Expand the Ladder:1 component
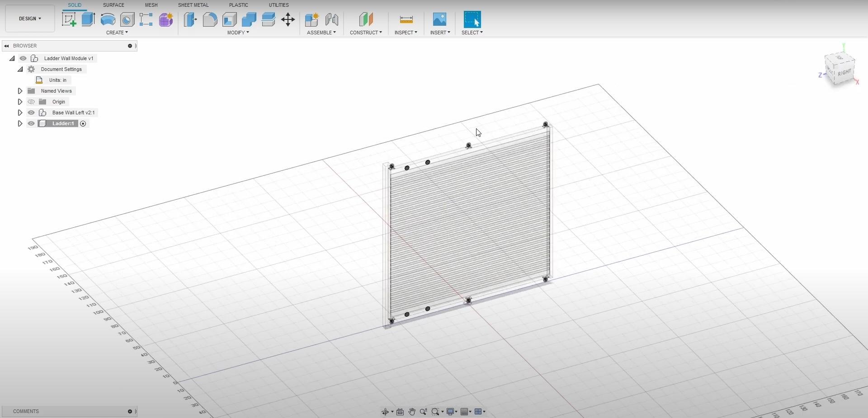The height and width of the screenshot is (418, 868). [x=20, y=123]
